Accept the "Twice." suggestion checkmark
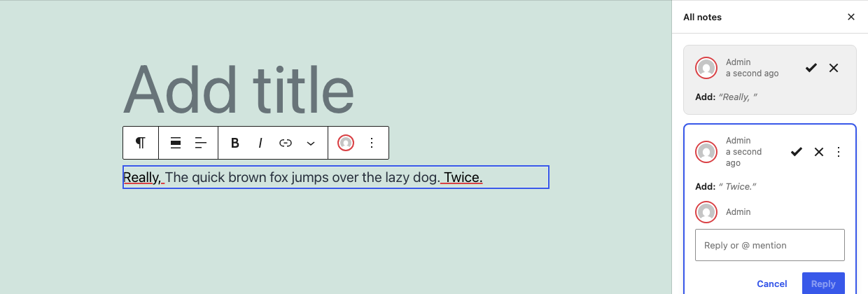Viewport: 868px width, 294px height. tap(797, 152)
